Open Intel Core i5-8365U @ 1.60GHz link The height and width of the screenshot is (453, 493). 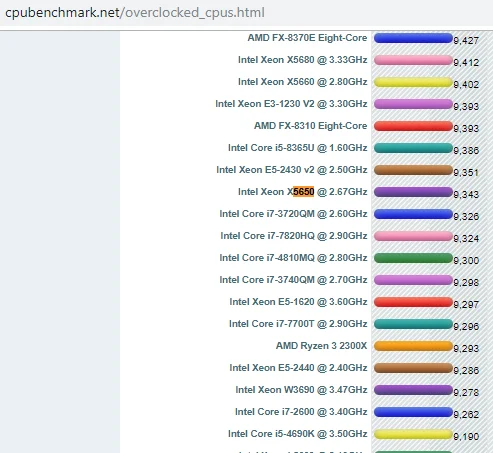[297, 148]
